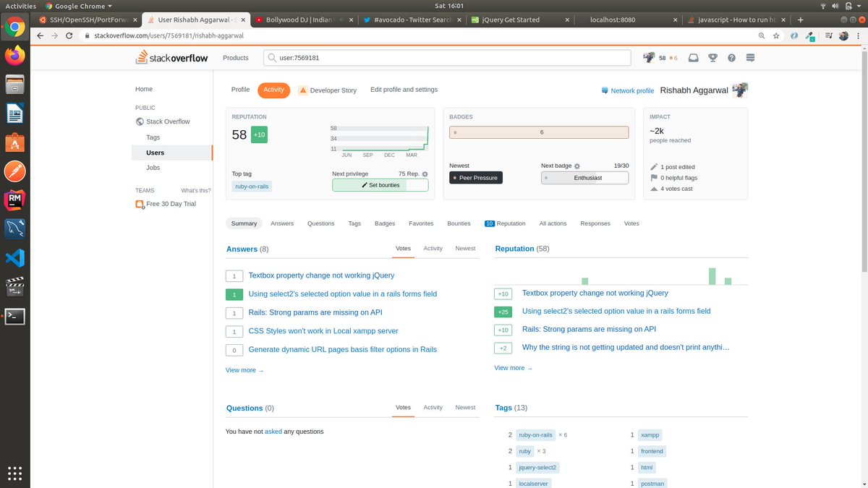Click the zoom magnifier icon in address bar
This screenshot has height=488, width=868.
click(x=762, y=35)
